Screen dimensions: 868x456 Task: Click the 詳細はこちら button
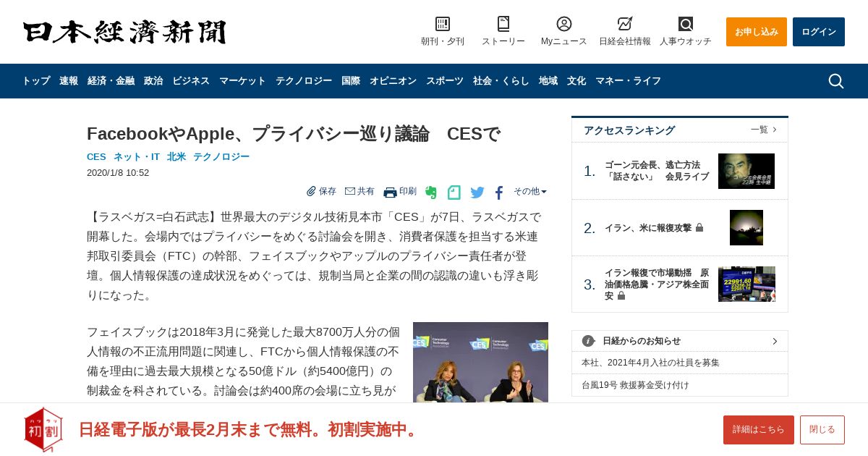759,430
